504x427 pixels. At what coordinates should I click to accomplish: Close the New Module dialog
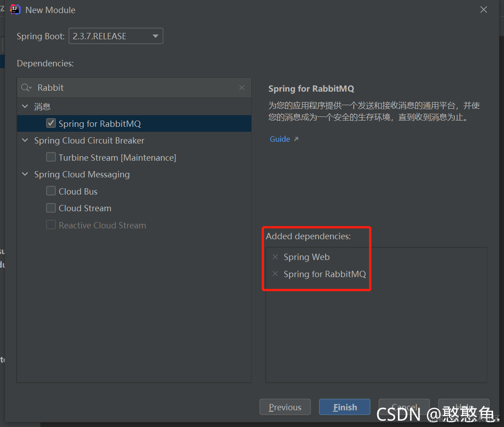(483, 9)
